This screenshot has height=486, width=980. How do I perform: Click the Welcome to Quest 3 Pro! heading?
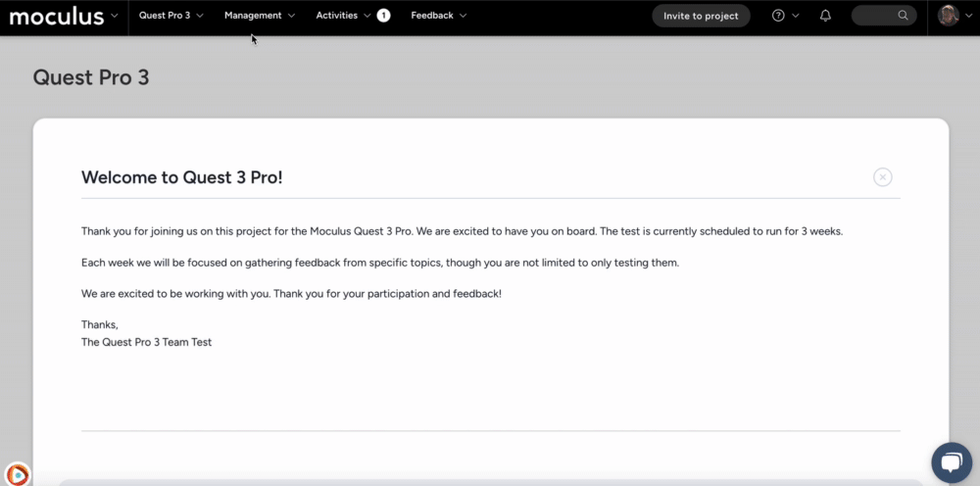point(182,177)
